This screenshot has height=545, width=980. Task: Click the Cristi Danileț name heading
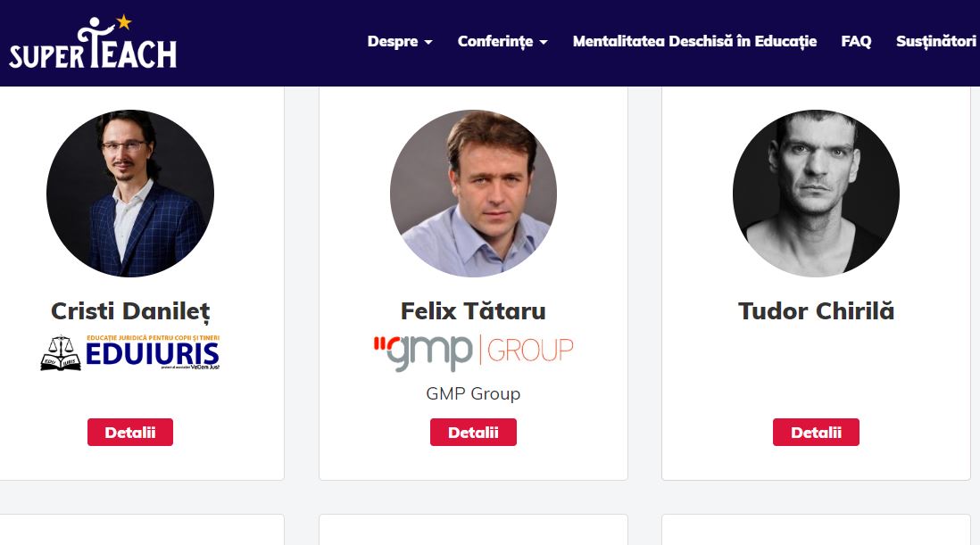coord(130,311)
